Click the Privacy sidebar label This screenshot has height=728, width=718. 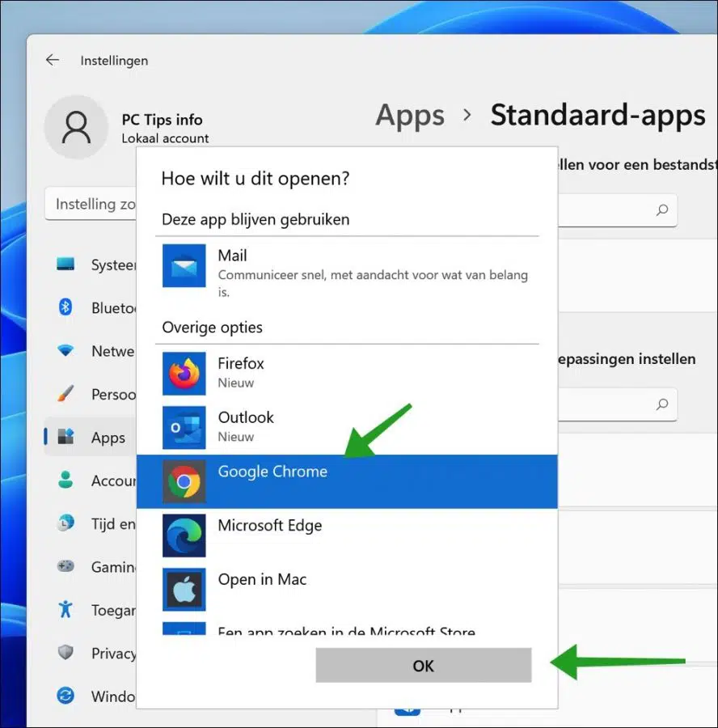(x=114, y=654)
